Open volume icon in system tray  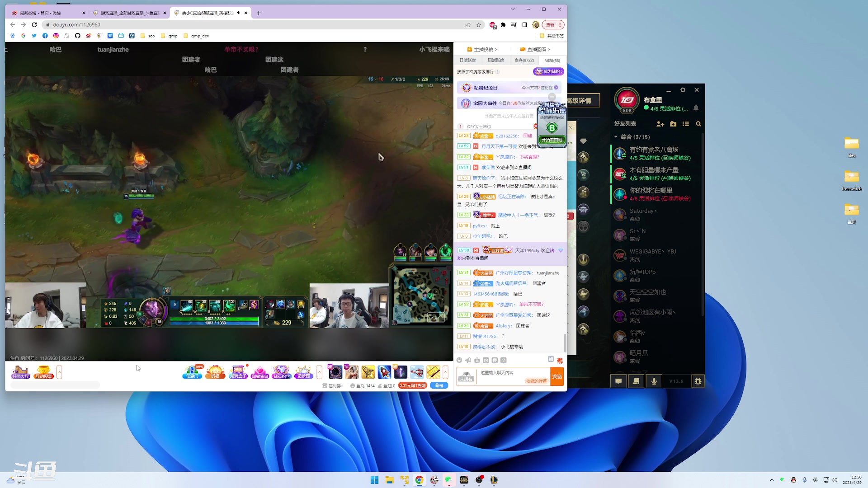[835, 480]
